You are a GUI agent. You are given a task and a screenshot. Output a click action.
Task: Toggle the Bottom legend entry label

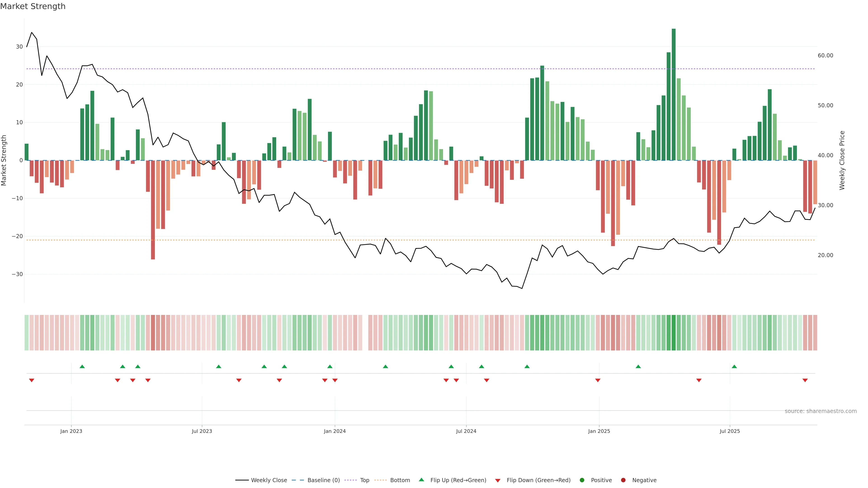[x=400, y=480]
